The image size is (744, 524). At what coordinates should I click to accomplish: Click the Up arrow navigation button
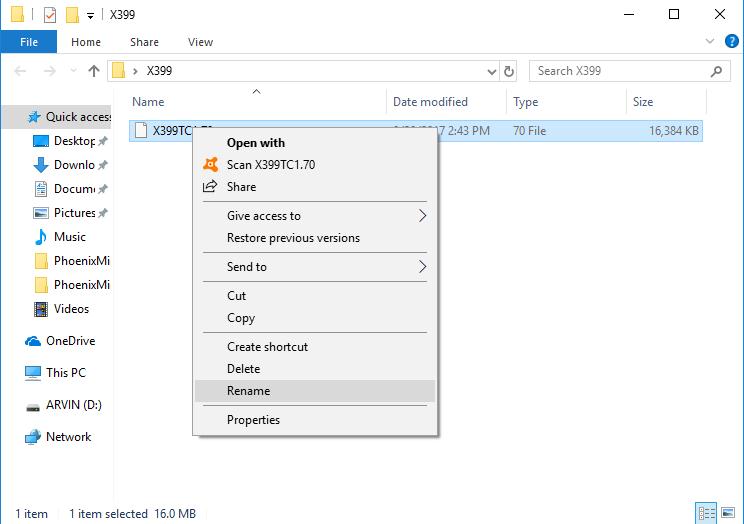(94, 71)
